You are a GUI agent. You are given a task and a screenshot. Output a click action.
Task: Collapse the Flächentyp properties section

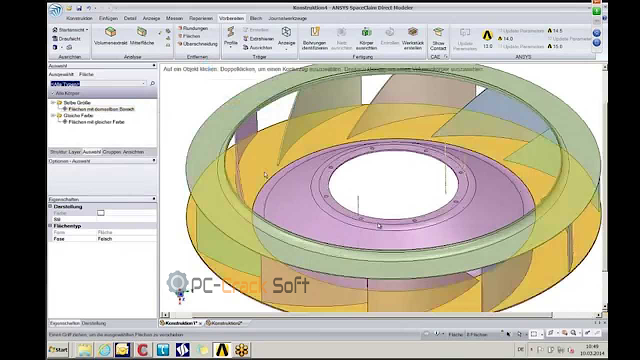[x=50, y=225]
